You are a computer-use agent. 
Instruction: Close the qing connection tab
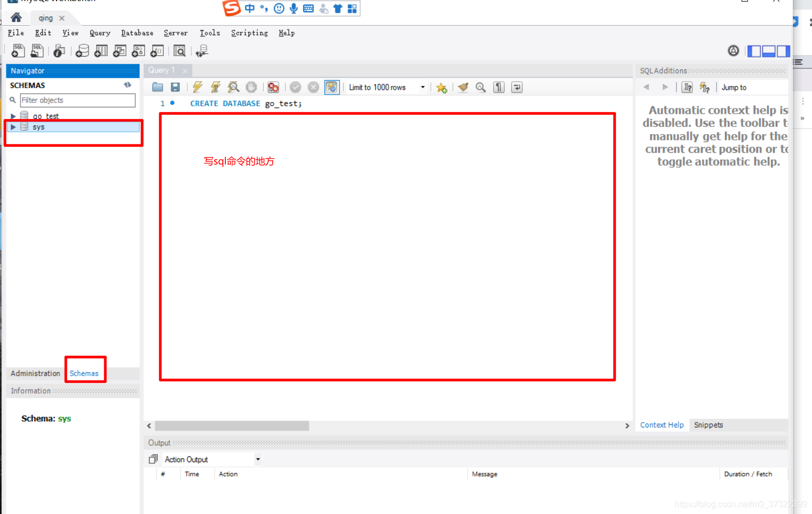coord(62,18)
